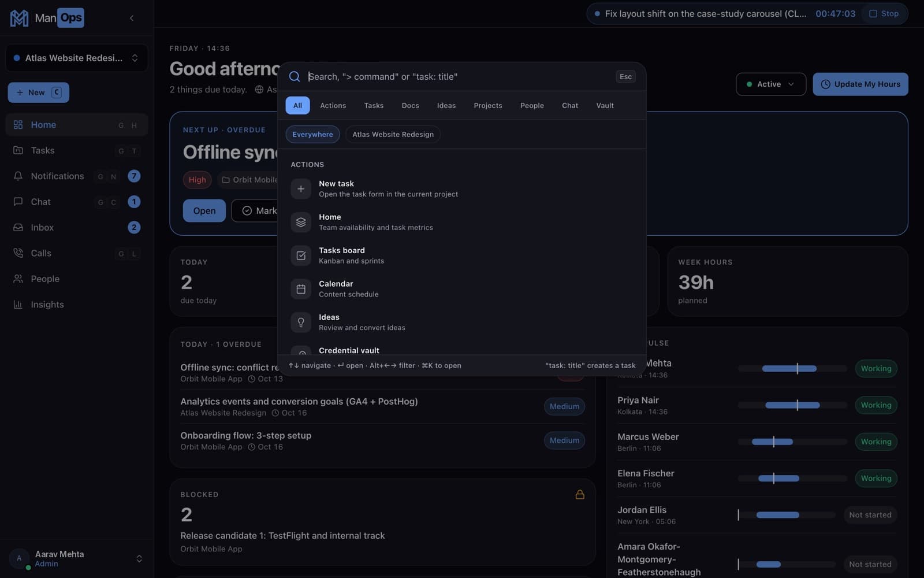Click Marcus Weber availability bar
The height and width of the screenshot is (578, 924).
tap(792, 442)
